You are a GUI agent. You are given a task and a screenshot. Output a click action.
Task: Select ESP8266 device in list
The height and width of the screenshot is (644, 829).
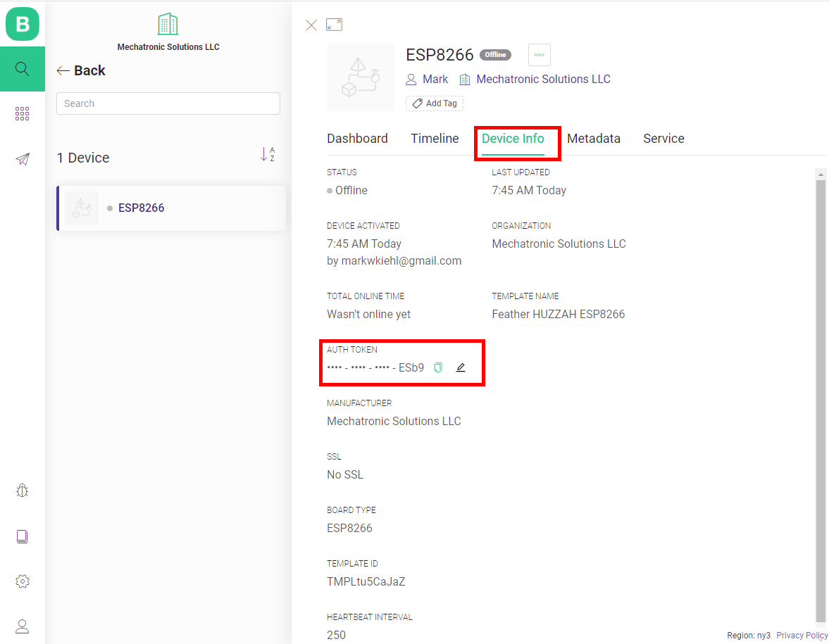171,208
